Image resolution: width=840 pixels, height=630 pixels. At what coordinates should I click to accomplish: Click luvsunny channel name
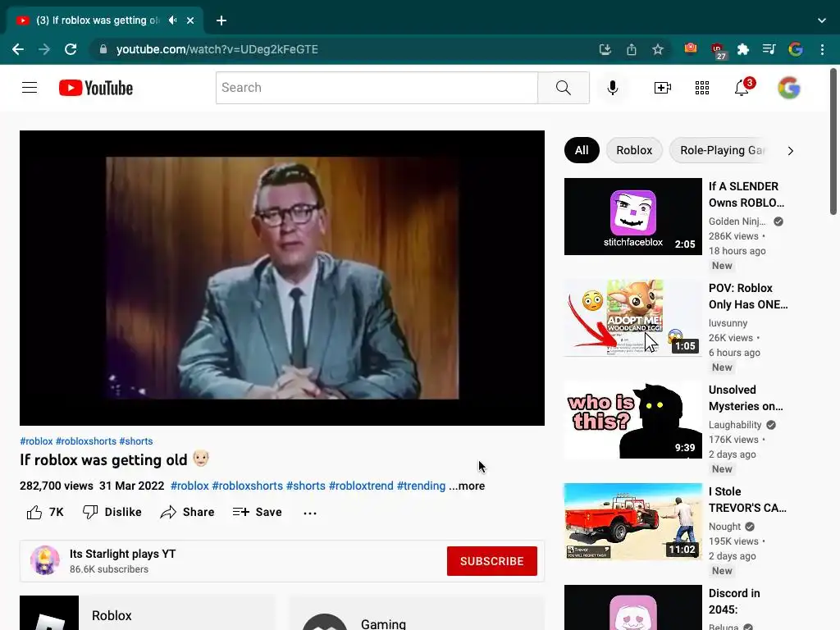coord(728,323)
